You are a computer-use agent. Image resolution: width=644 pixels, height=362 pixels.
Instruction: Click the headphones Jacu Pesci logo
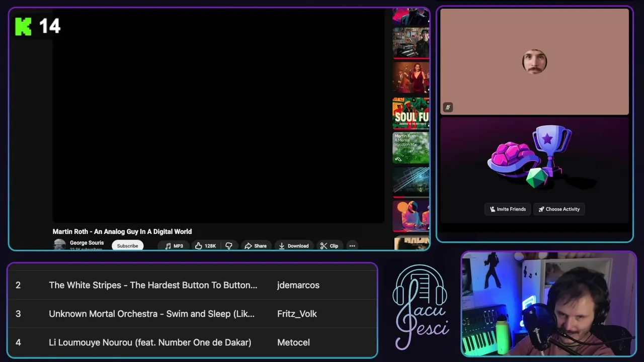click(421, 307)
